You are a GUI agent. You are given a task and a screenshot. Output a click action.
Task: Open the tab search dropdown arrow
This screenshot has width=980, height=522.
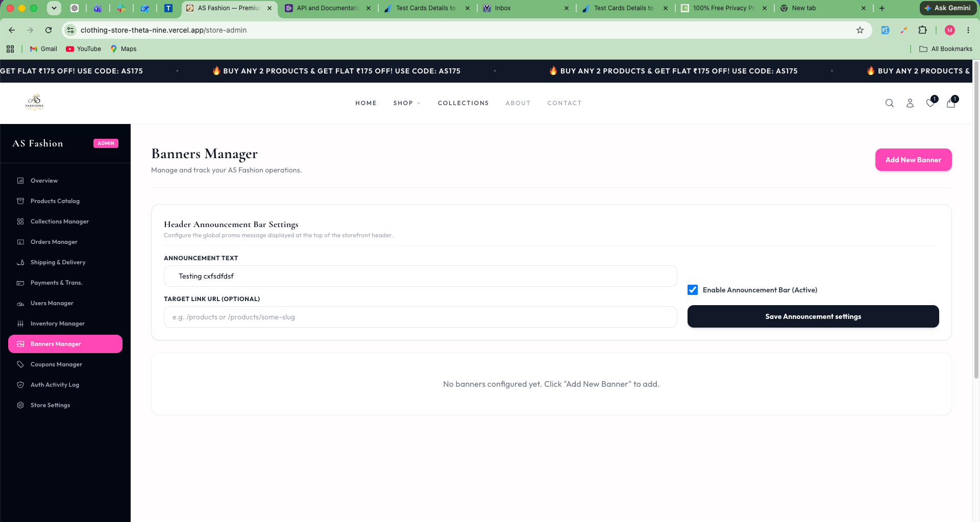54,8
